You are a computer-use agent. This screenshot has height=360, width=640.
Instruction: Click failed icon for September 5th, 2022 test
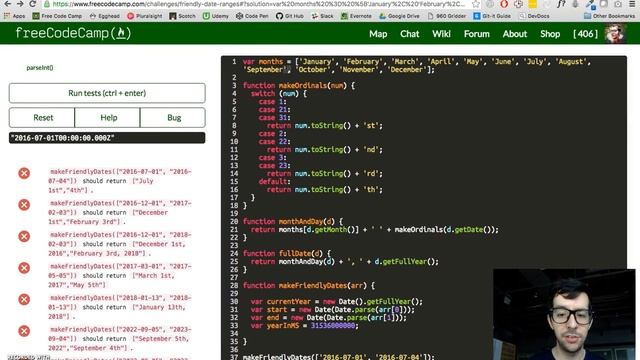24,331
